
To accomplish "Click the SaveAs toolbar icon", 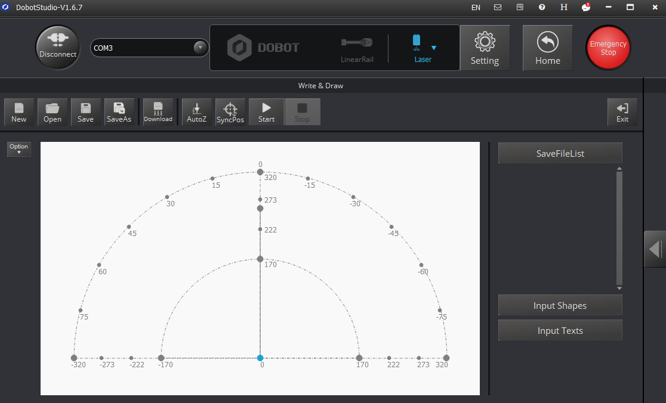I will 119,112.
